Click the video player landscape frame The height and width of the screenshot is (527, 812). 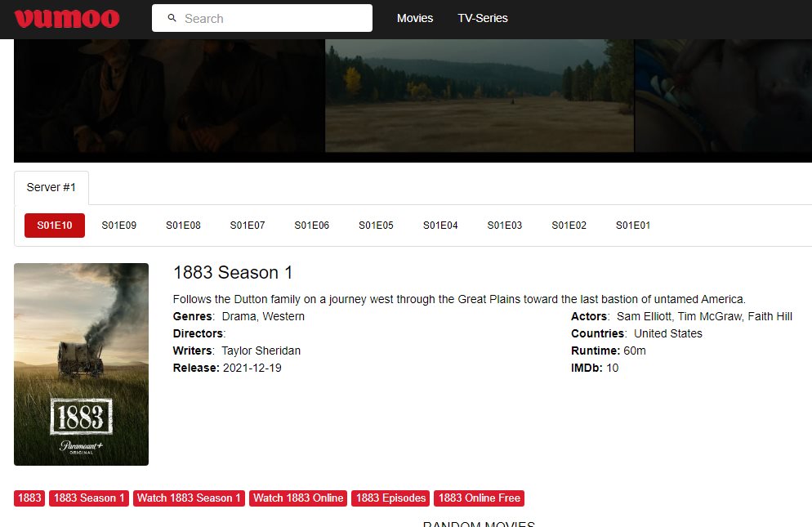[x=480, y=96]
